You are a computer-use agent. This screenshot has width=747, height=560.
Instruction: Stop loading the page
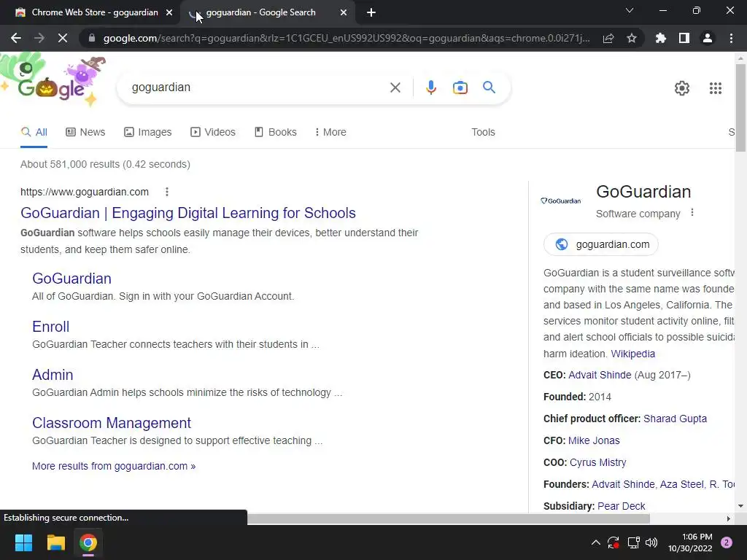click(63, 38)
